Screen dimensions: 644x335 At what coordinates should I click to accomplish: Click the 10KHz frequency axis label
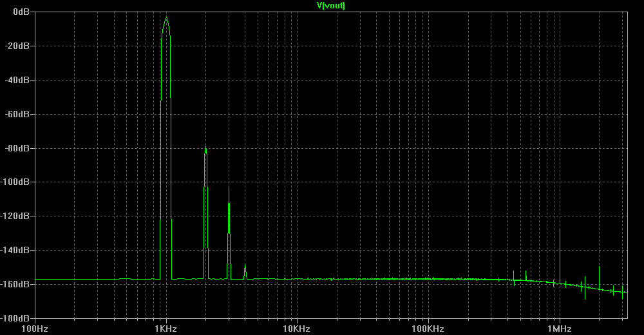click(296, 329)
